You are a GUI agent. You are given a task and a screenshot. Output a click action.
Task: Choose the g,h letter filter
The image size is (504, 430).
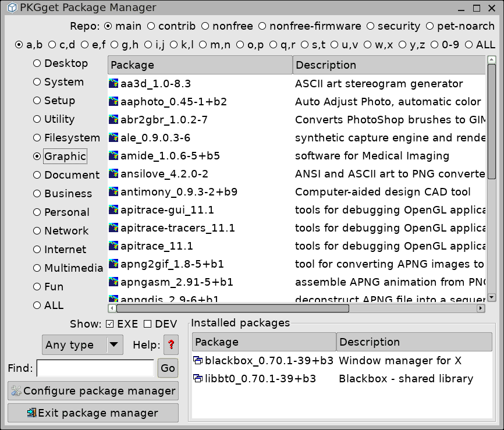(x=125, y=45)
